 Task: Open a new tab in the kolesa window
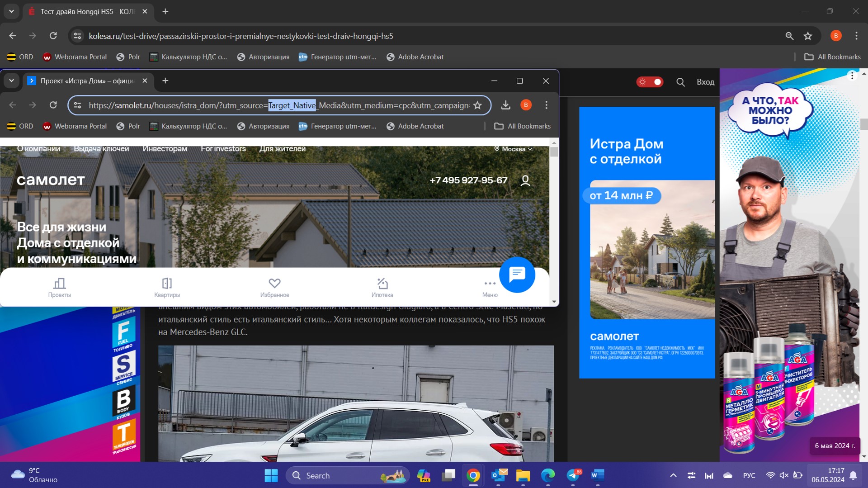point(165,11)
